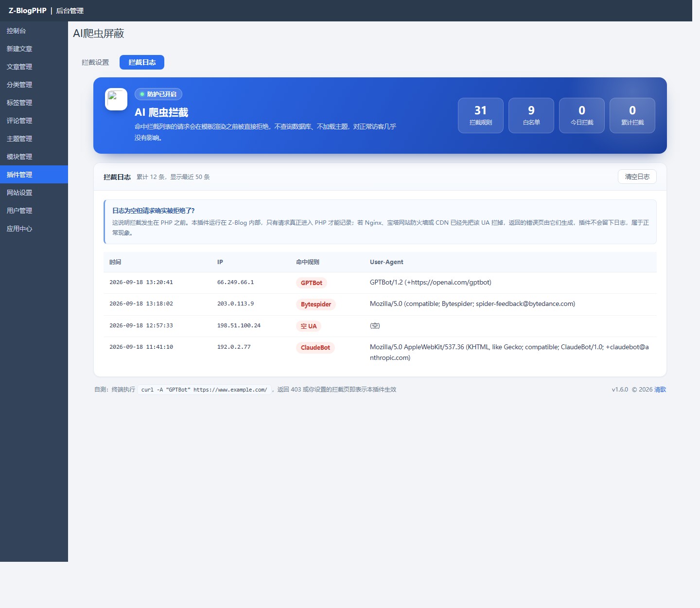Open 网站设置 from sidebar

(34, 193)
